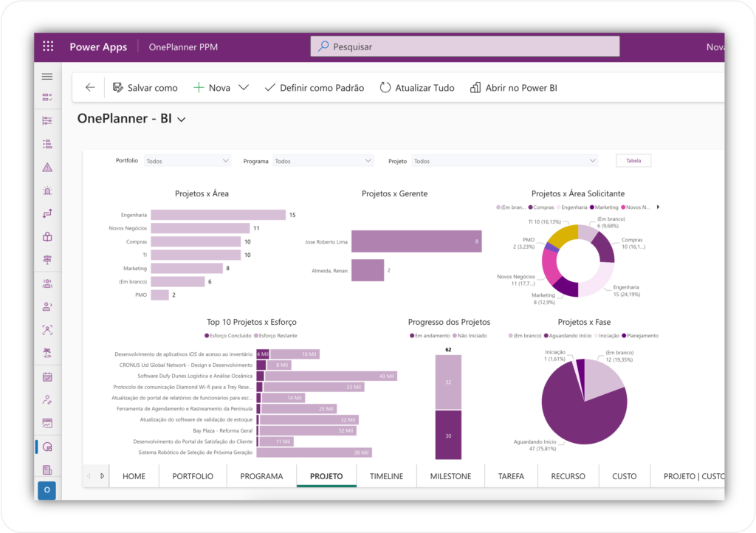Click Salvar como in toolbar
Image resolution: width=756 pixels, height=533 pixels.
pos(145,88)
